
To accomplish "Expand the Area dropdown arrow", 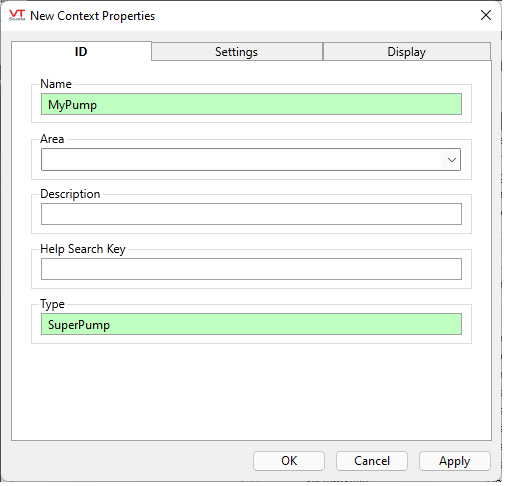I will (452, 160).
